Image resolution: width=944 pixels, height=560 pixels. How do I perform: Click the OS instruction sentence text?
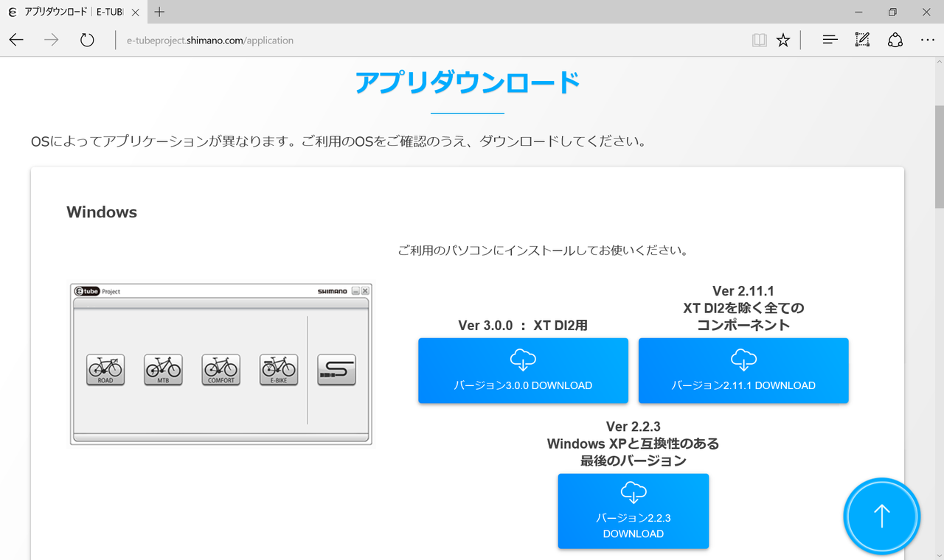coord(339,141)
